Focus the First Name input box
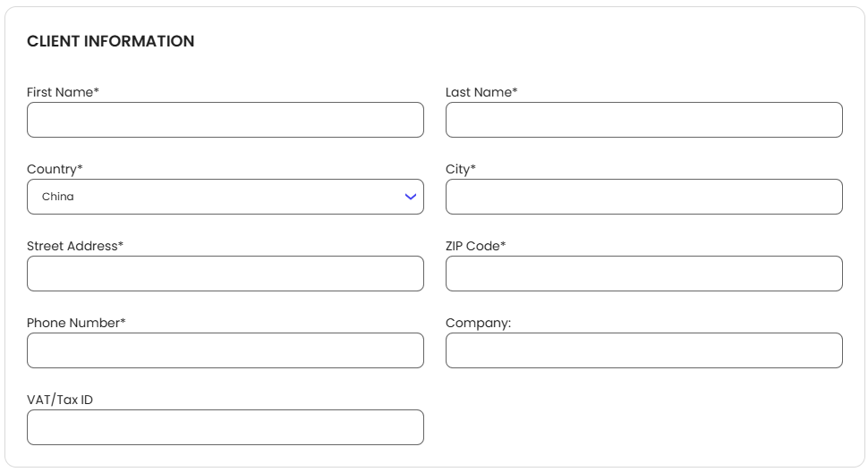The image size is (868, 472). (x=226, y=120)
